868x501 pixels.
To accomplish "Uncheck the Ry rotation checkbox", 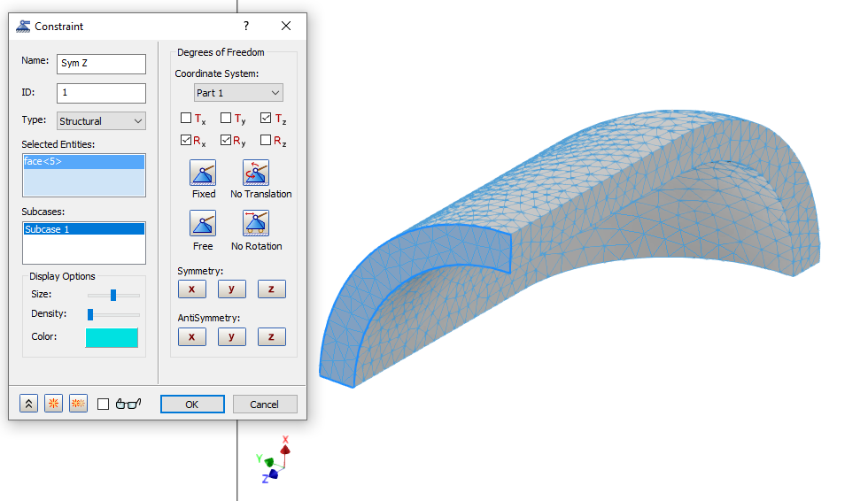I will click(226, 140).
